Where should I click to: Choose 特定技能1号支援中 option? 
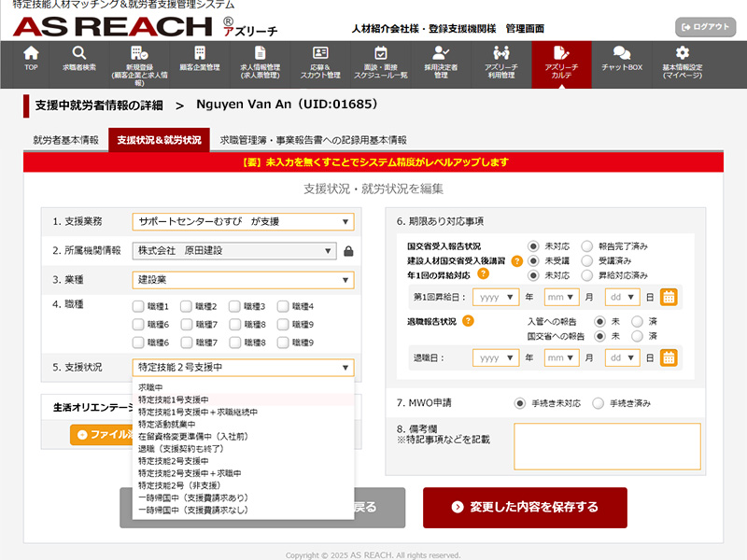click(x=243, y=399)
